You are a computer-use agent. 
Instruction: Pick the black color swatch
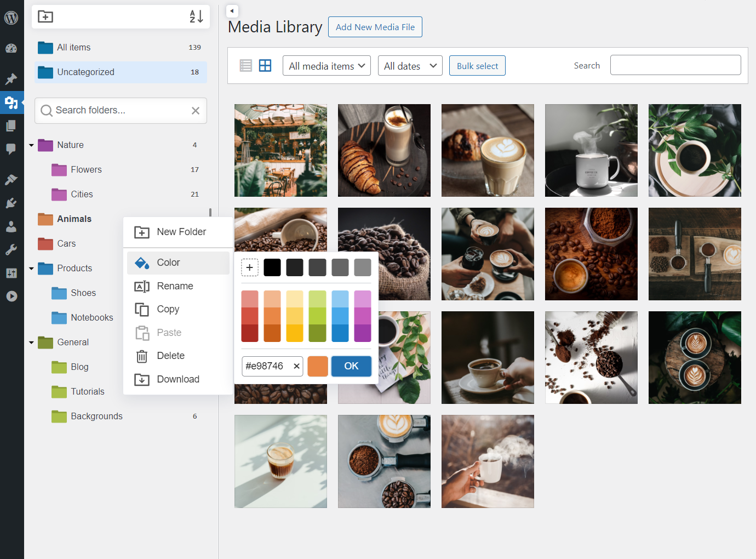pos(272,267)
